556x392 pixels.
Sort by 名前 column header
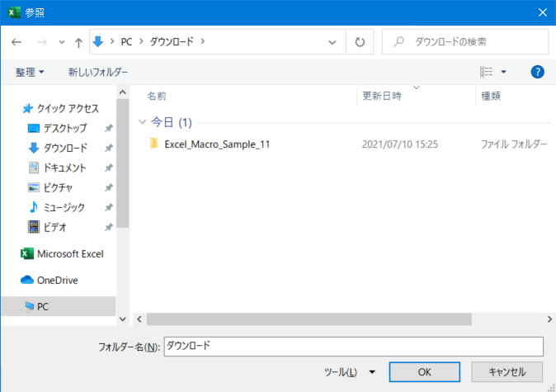(157, 96)
